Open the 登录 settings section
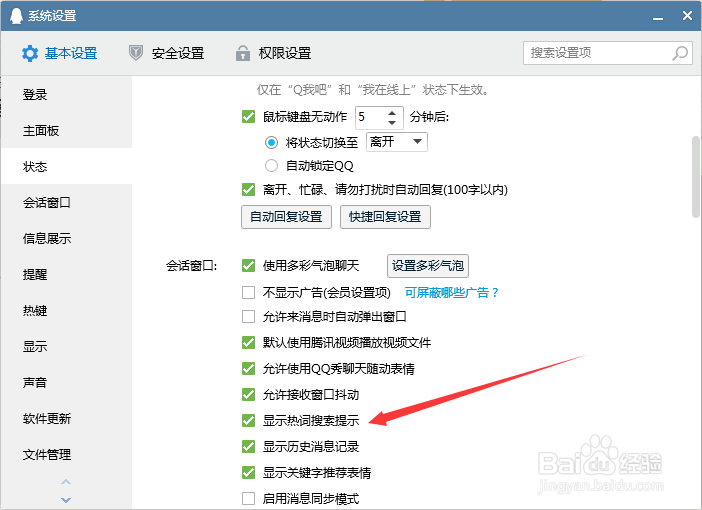702x510 pixels. click(x=66, y=94)
